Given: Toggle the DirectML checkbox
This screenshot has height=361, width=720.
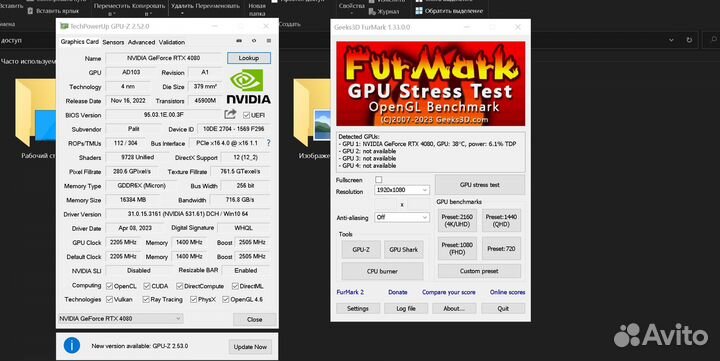Looking at the screenshot, I should pos(235,286).
